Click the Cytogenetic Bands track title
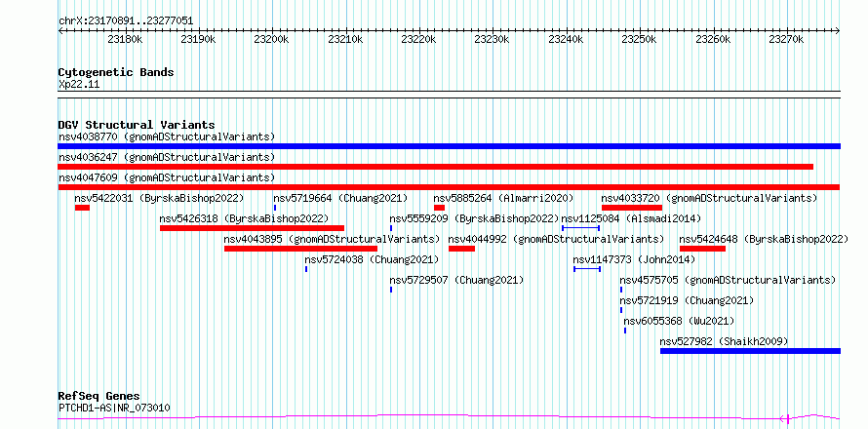Image resolution: width=868 pixels, height=429 pixels. [x=116, y=72]
